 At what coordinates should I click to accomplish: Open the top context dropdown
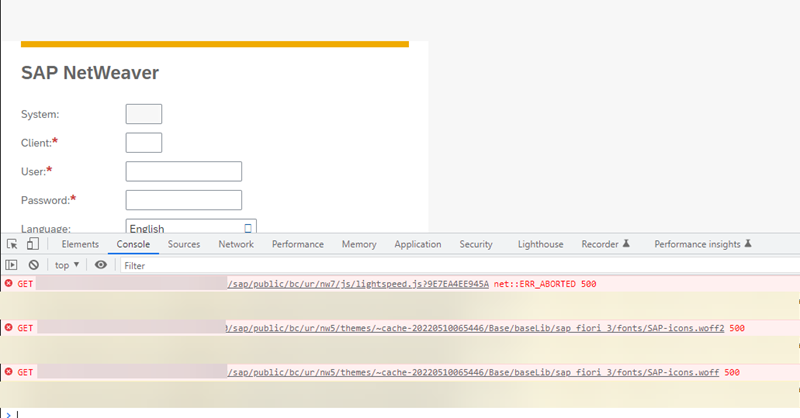pos(67,265)
